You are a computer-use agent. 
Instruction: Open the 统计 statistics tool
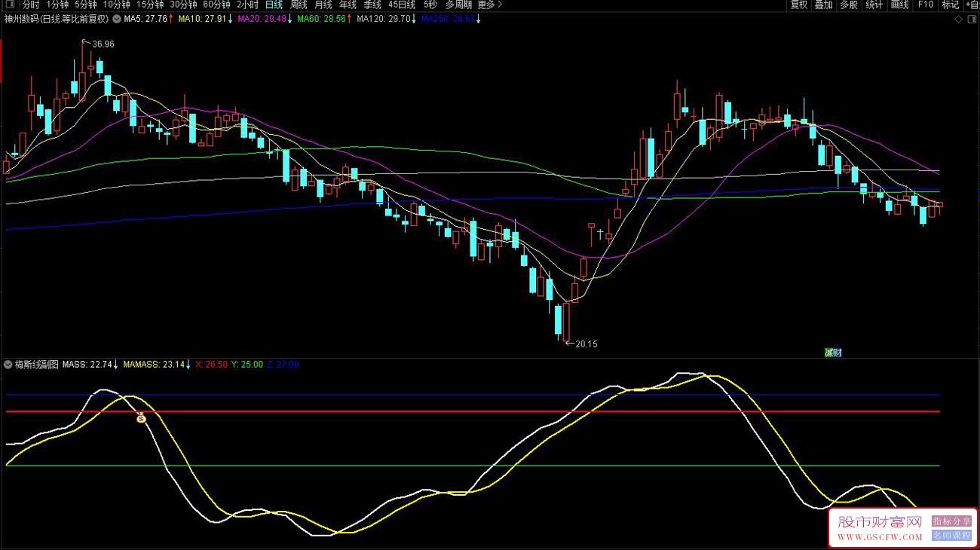(874, 5)
